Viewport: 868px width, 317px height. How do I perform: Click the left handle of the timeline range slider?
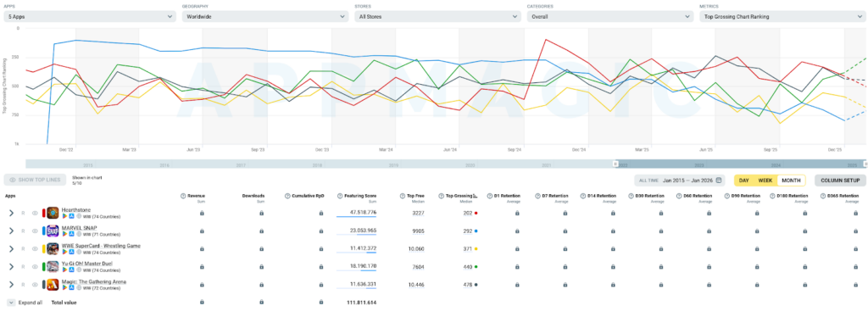pos(615,164)
